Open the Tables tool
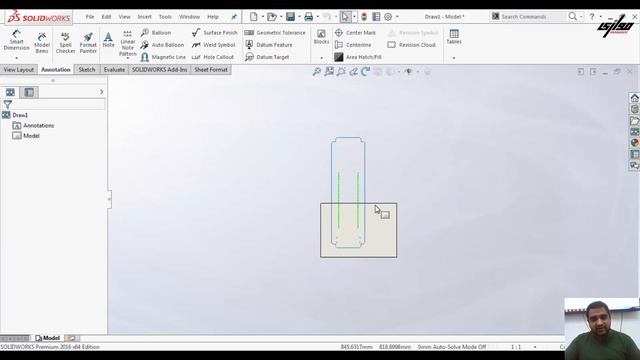The width and height of the screenshot is (640, 360). (454, 37)
